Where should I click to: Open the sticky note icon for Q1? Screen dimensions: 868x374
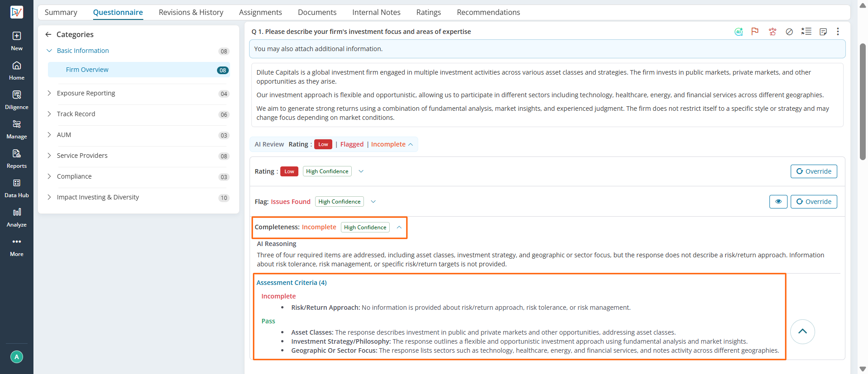pos(823,32)
